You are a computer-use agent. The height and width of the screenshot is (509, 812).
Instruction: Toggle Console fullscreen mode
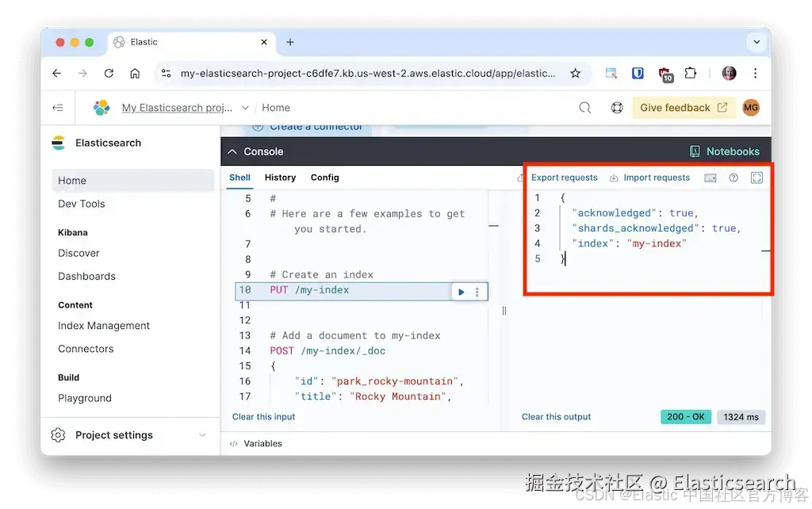point(756,178)
